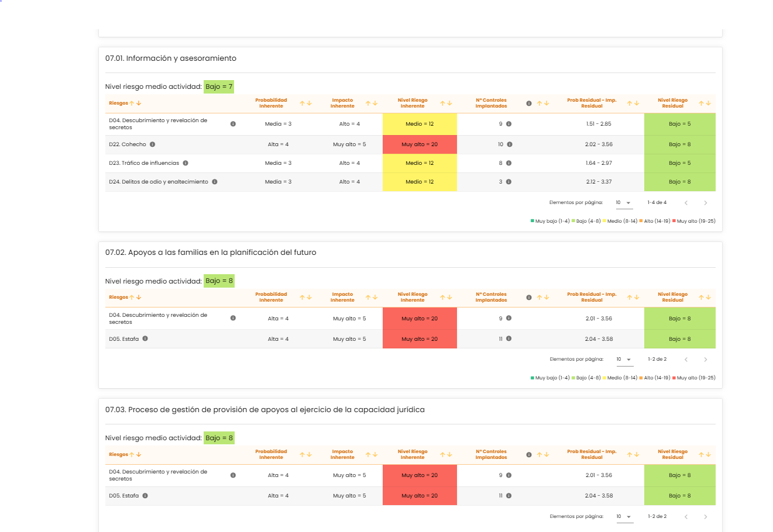Click info icon for D04 row in 07.03 table
Viewport: 773px width, 532px height.
point(233,475)
